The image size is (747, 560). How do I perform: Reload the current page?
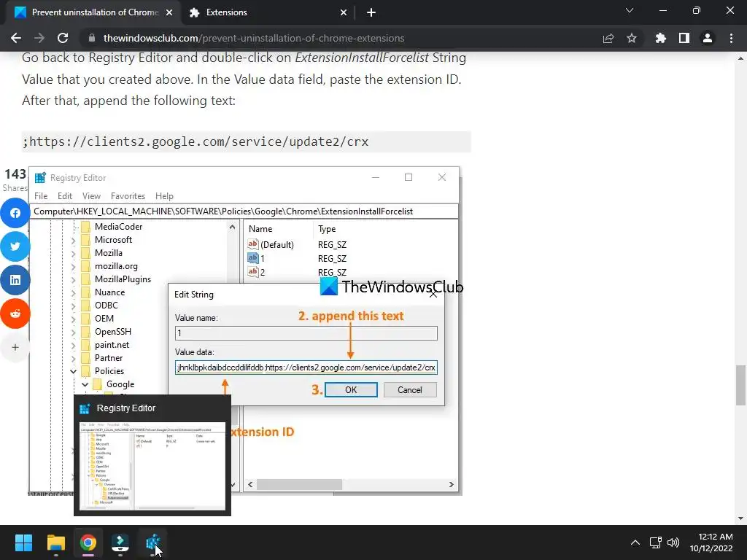pyautogui.click(x=63, y=38)
